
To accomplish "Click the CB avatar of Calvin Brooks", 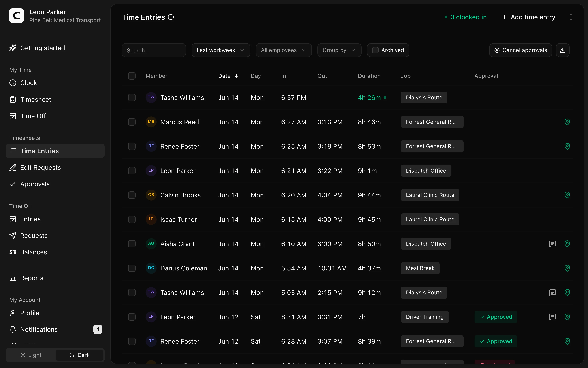I will click(x=151, y=195).
